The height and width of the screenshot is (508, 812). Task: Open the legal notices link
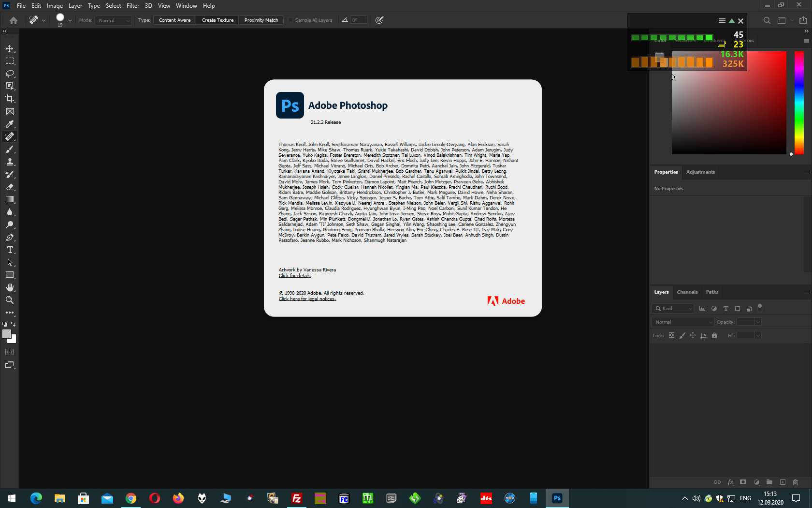coord(307,299)
